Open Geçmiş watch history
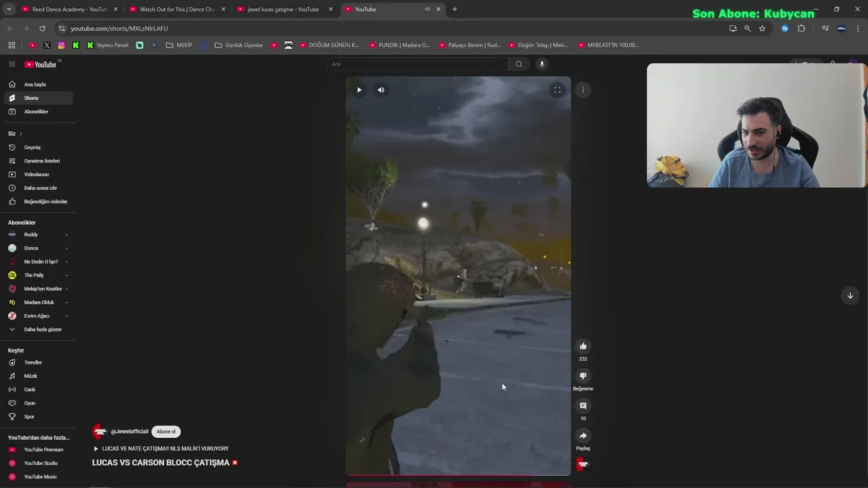This screenshot has width=868, height=488. [39, 148]
